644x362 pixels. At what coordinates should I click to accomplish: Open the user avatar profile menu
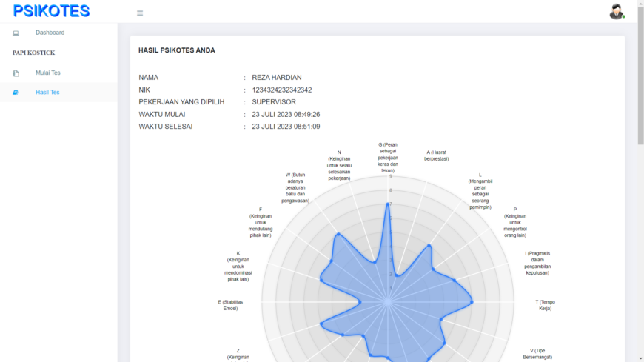(x=617, y=12)
